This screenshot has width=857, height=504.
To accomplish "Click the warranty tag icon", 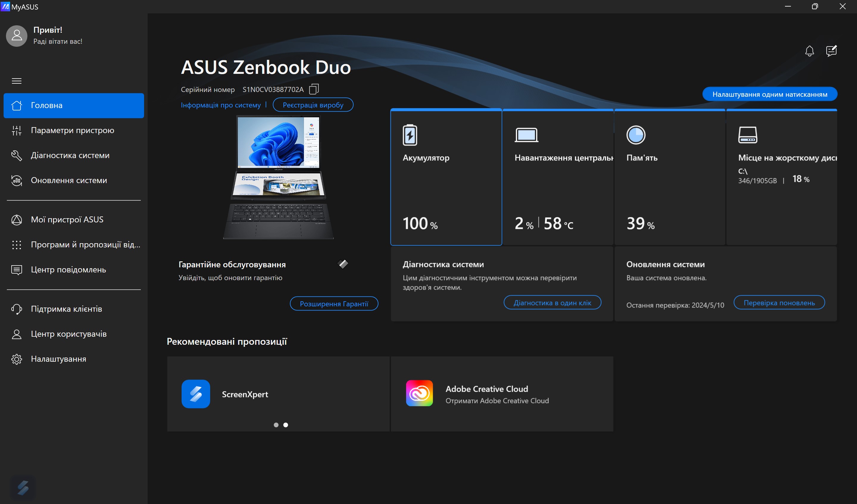I will click(x=343, y=264).
